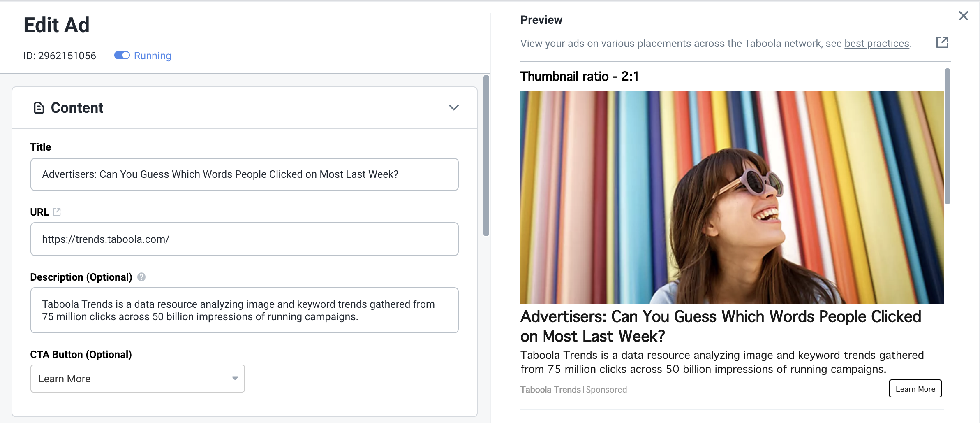Image resolution: width=980 pixels, height=423 pixels.
Task: Click the Content document icon
Action: pos(39,108)
